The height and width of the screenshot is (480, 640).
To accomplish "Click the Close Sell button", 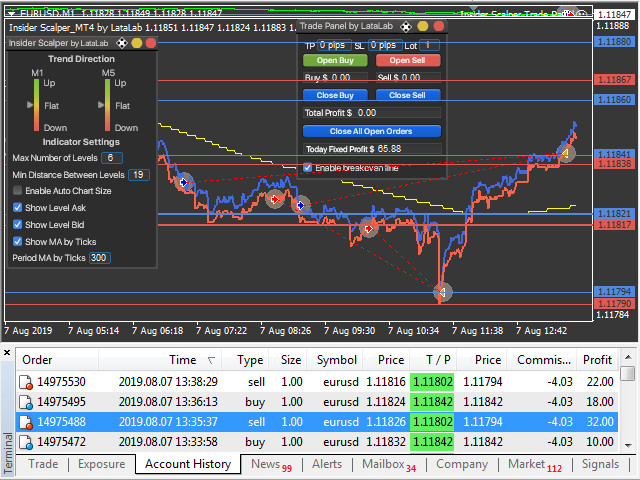I will (x=408, y=95).
